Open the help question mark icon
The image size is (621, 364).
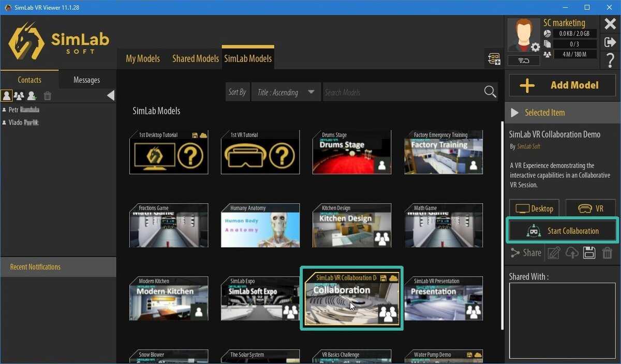click(610, 60)
